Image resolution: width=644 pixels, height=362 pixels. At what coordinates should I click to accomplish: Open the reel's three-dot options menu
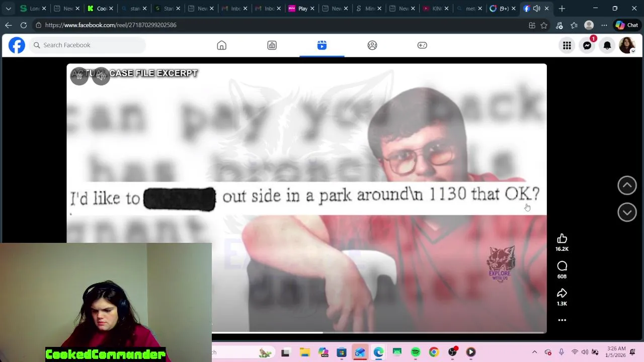(x=562, y=320)
